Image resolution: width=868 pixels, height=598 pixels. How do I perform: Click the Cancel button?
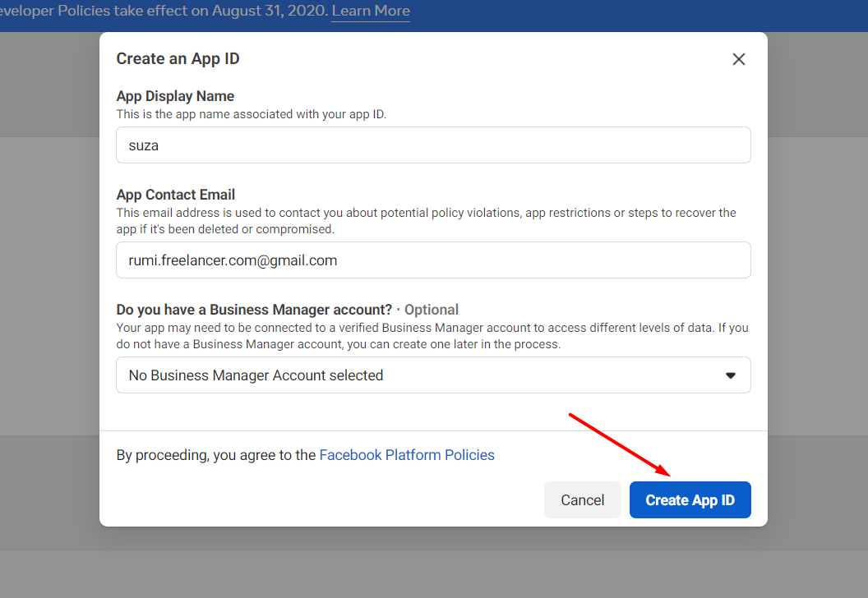point(582,500)
